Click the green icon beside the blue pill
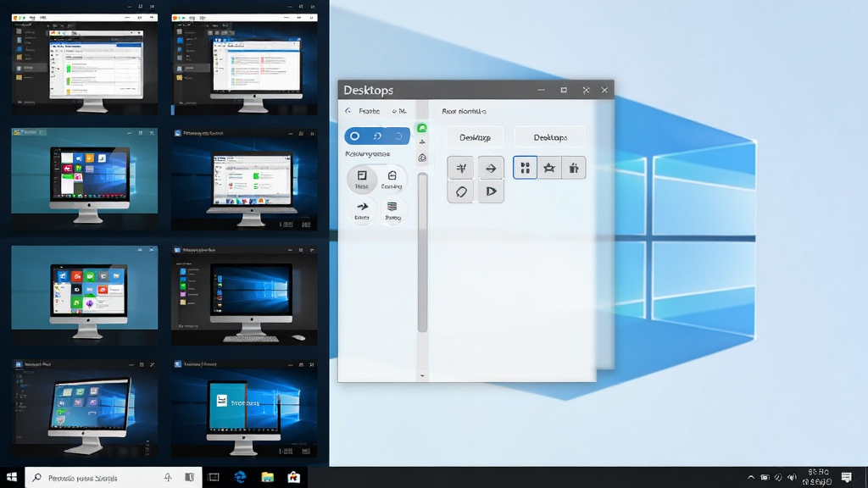868x488 pixels. click(422, 129)
